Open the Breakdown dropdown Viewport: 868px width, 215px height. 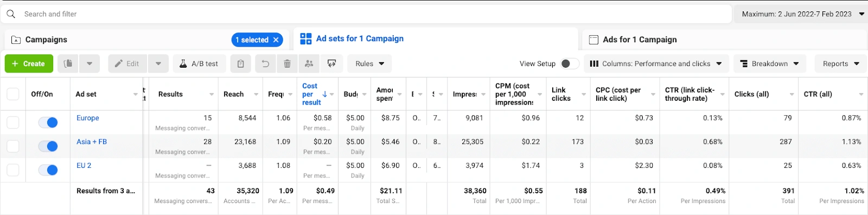click(x=770, y=64)
